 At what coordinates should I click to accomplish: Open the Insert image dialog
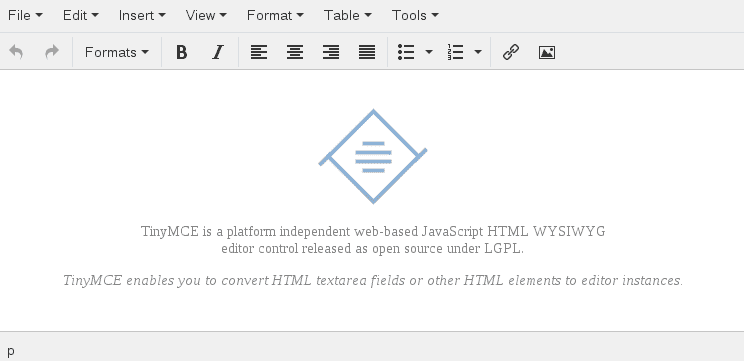pos(547,52)
